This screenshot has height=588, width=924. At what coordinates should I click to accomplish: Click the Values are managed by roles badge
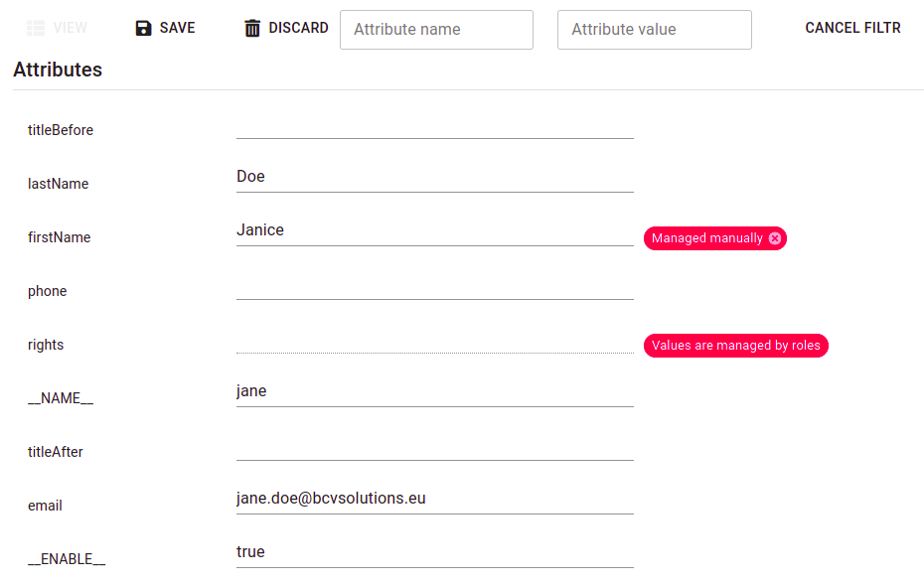point(736,346)
